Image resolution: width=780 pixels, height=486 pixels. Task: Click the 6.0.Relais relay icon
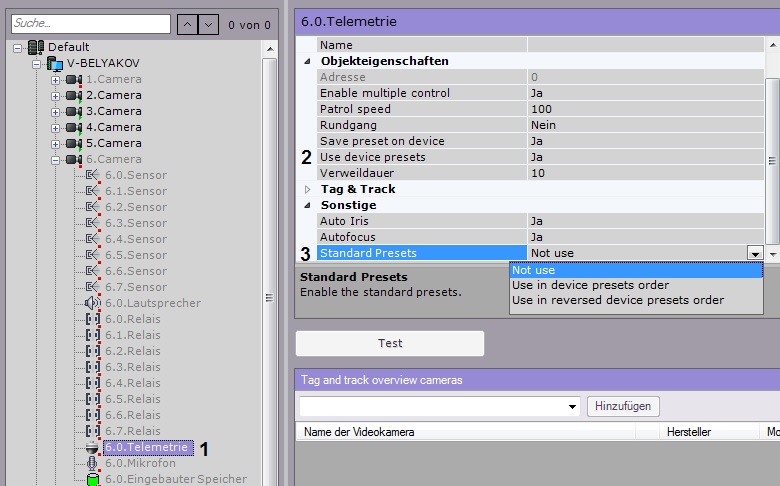click(93, 319)
